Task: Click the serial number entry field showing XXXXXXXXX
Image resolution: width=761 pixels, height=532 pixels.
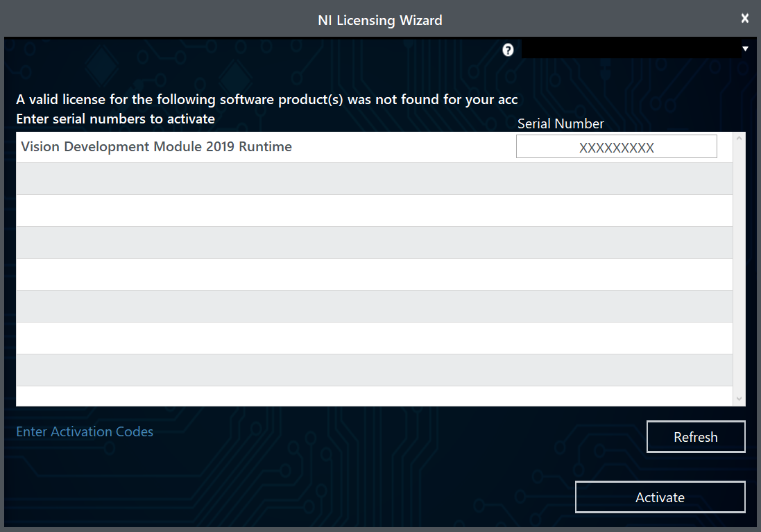Action: click(x=616, y=146)
